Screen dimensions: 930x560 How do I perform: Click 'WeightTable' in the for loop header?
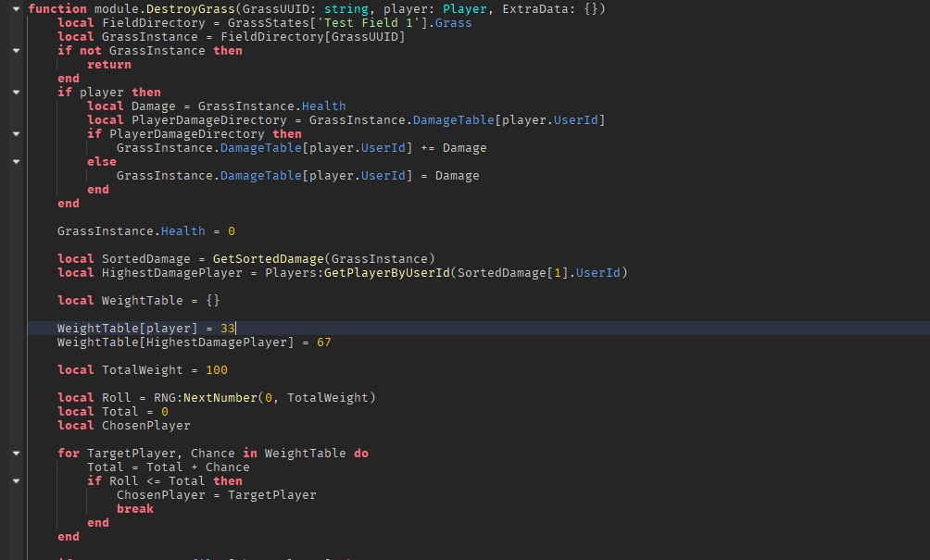coord(306,453)
